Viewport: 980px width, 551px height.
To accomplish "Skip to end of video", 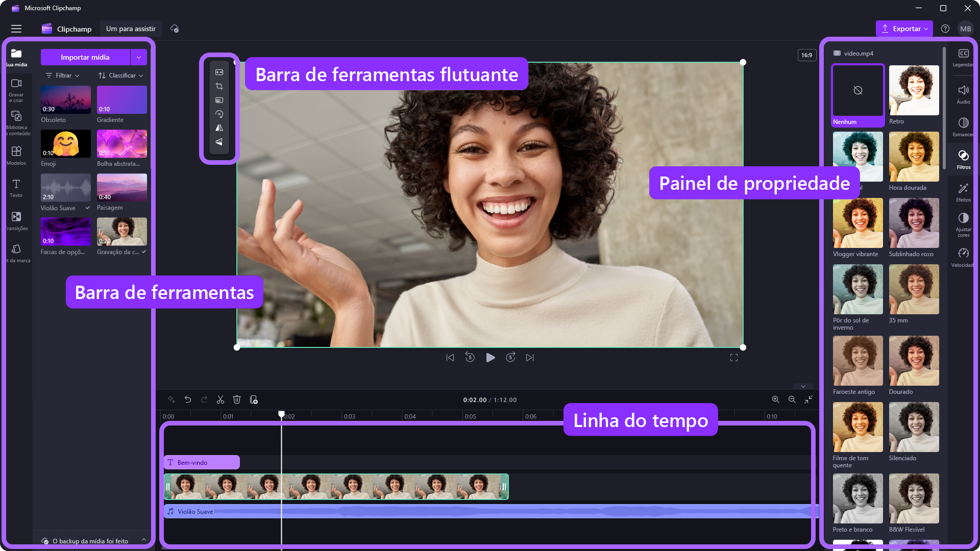I will point(530,358).
